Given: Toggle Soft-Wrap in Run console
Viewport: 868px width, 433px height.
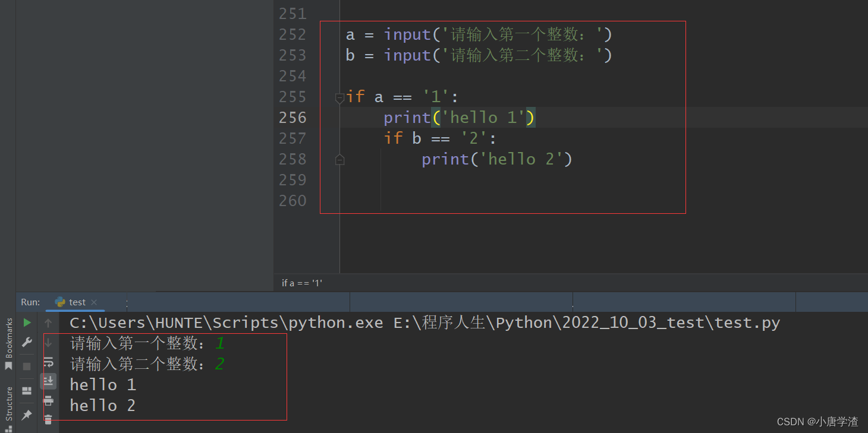Looking at the screenshot, I should pyautogui.click(x=48, y=362).
